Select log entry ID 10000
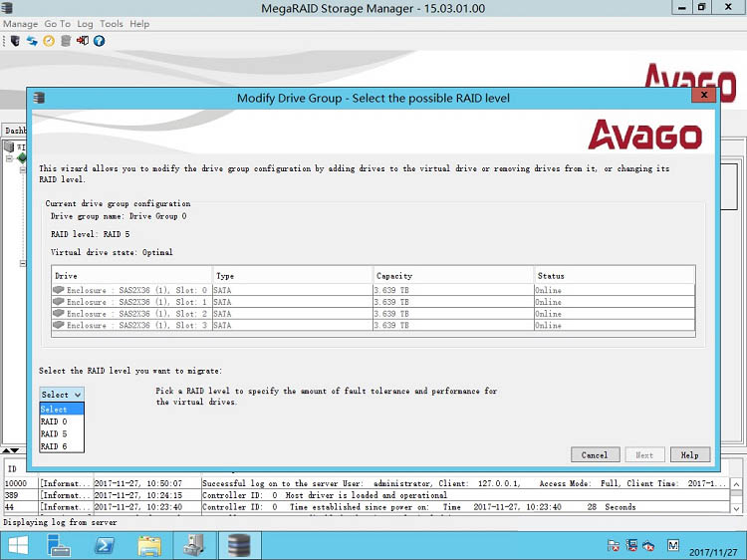Viewport: 747px width, 560px height. click(367, 483)
